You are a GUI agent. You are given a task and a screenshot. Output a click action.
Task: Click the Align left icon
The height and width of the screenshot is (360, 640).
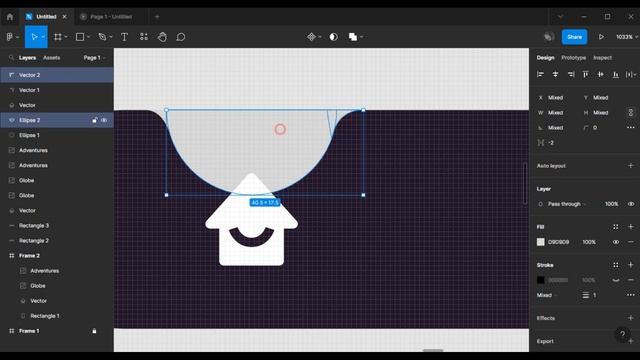click(x=540, y=74)
